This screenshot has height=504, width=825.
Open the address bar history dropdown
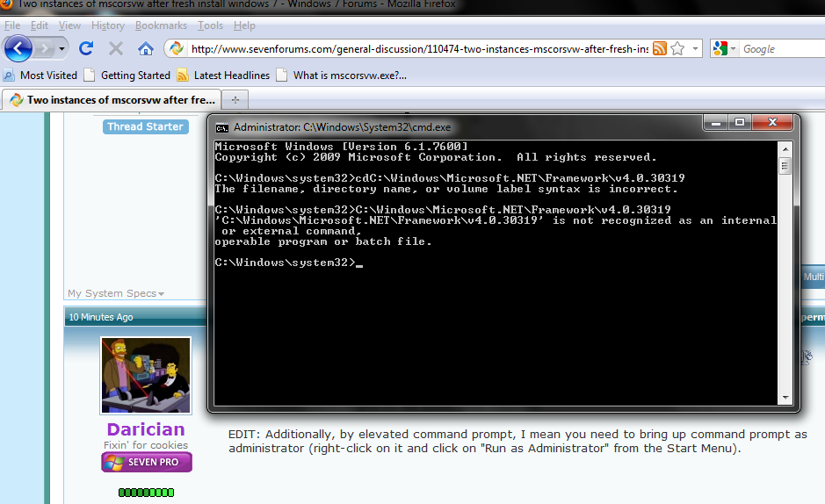point(695,49)
